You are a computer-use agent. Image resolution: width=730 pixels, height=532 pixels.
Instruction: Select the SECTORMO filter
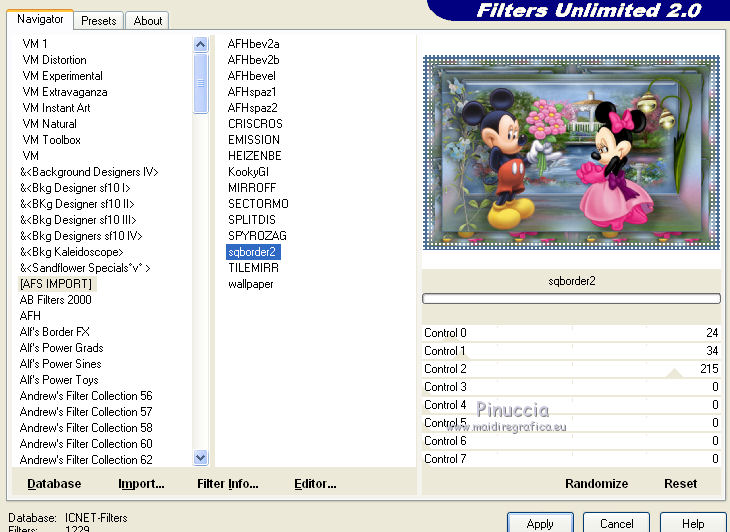(x=258, y=204)
